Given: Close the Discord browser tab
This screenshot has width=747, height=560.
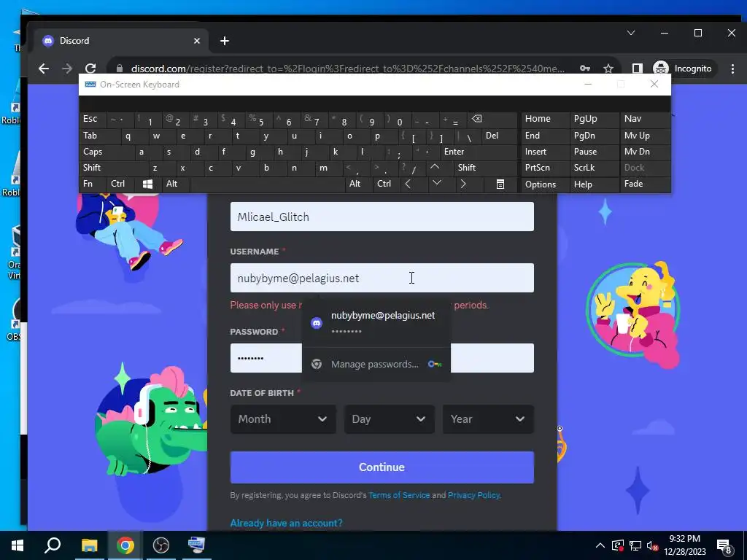Looking at the screenshot, I should (197, 41).
